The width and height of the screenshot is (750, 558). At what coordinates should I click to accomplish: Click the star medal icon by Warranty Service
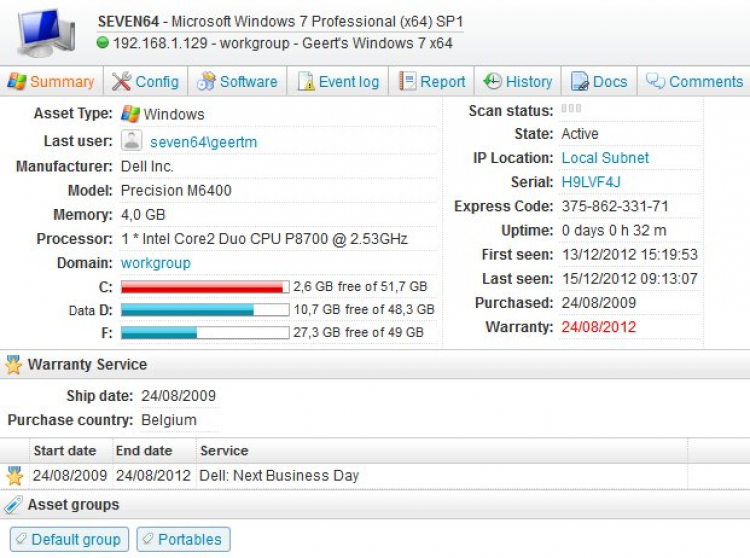point(13,365)
